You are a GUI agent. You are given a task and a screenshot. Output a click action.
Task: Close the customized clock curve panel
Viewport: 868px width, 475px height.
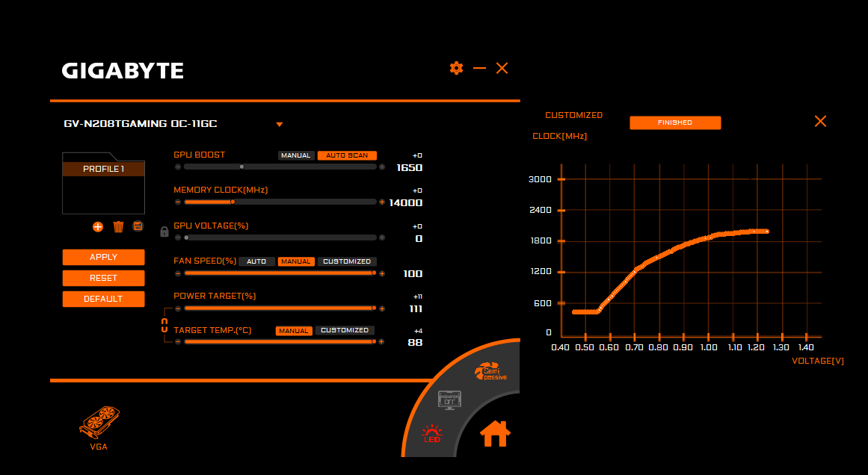point(820,121)
